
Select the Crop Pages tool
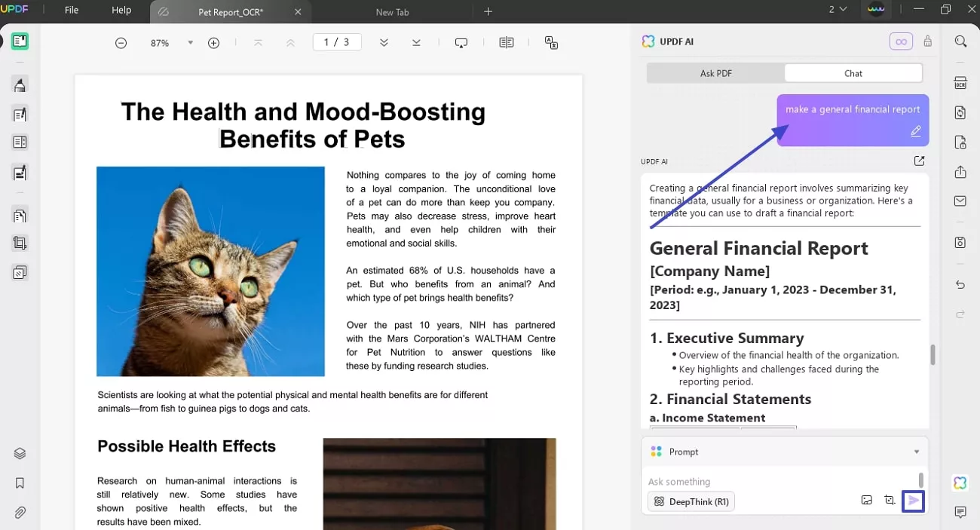20,244
